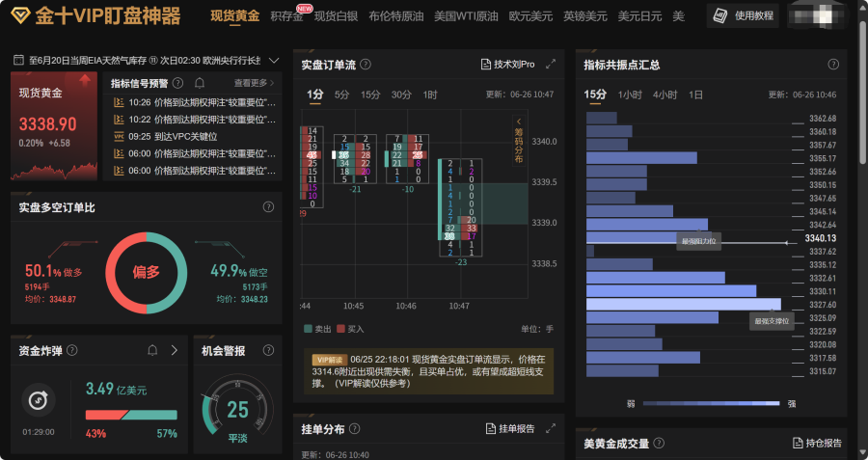Select the 1时 interval in order flow

[429, 95]
